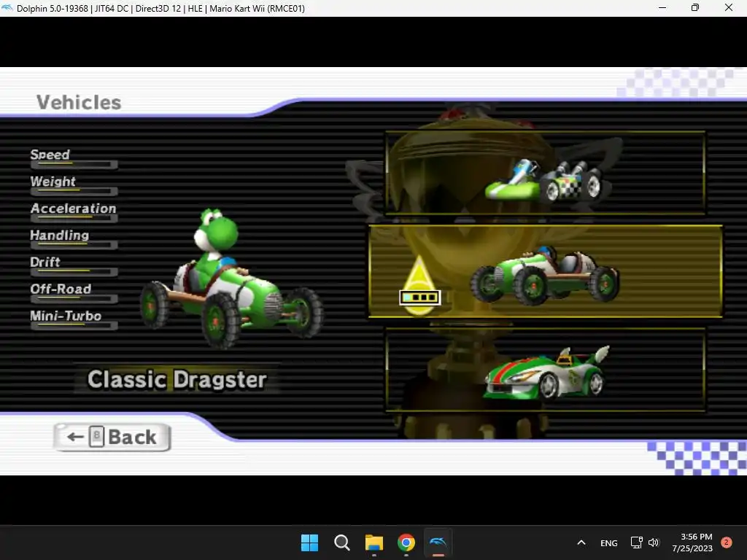This screenshot has width=747, height=560.
Task: Open network settings tray icon
Action: 636,542
